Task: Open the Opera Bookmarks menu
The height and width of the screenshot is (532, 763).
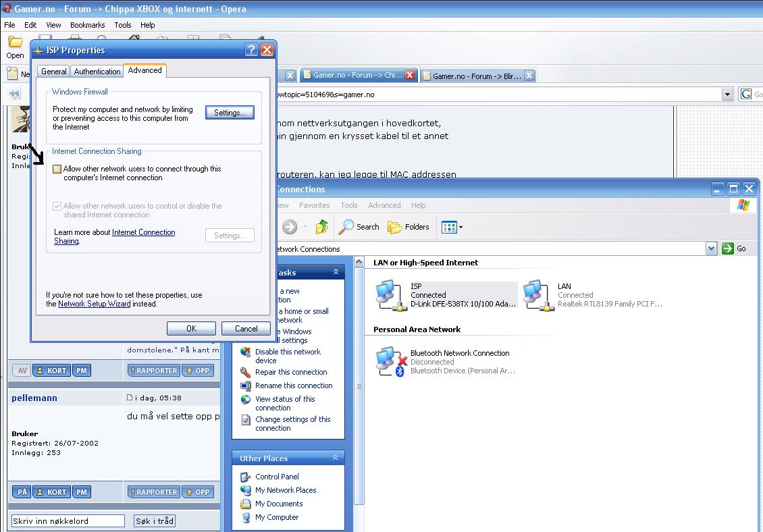Action: [88, 25]
